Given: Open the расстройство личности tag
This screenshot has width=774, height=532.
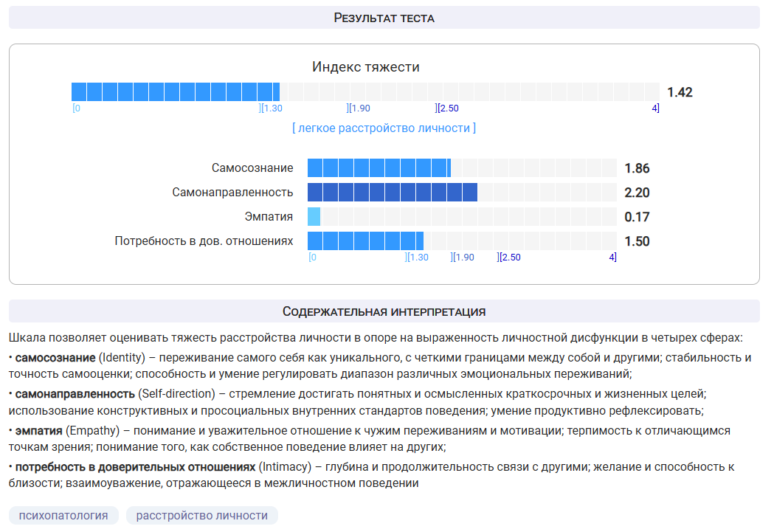Looking at the screenshot, I should point(201,515).
